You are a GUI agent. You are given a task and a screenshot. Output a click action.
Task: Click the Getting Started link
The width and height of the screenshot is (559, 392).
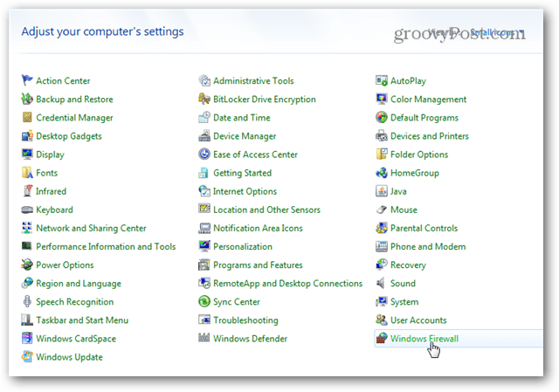[x=243, y=173]
